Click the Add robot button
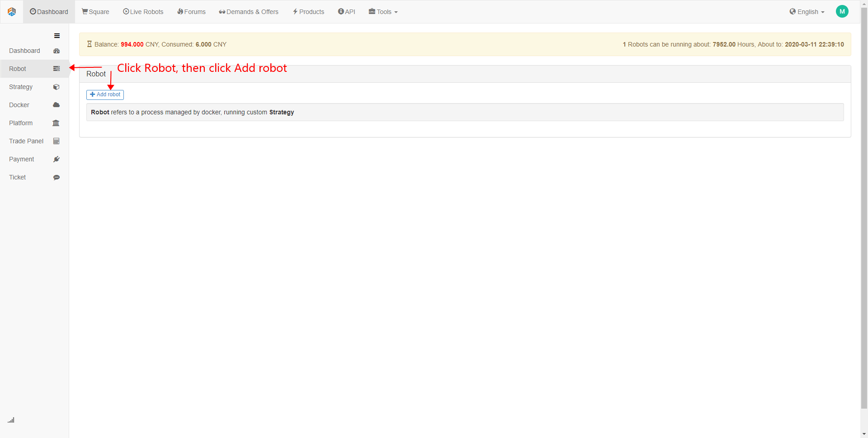Image resolution: width=868 pixels, height=438 pixels. click(105, 94)
